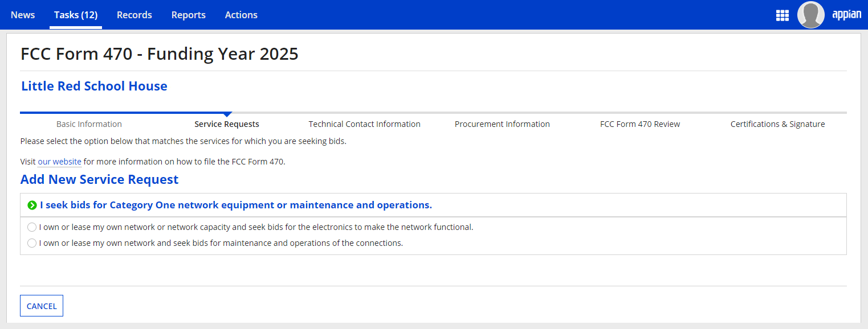Open the Little Red School House link
This screenshot has height=329, width=868.
pyautogui.click(x=94, y=86)
